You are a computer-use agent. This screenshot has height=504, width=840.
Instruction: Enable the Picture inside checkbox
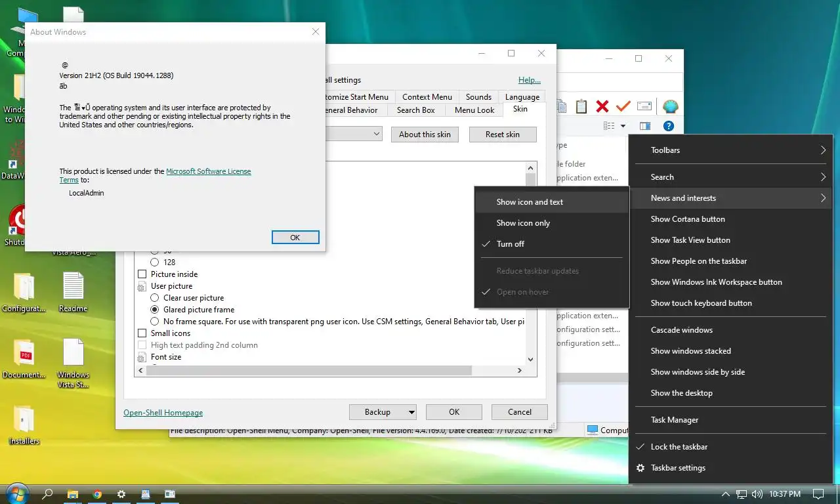[x=142, y=274]
